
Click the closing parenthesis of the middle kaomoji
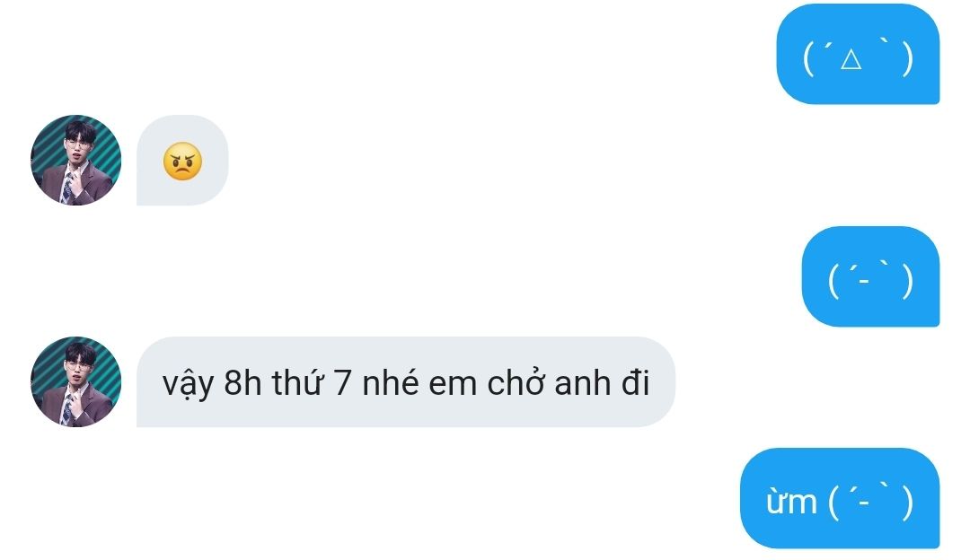coord(907,281)
